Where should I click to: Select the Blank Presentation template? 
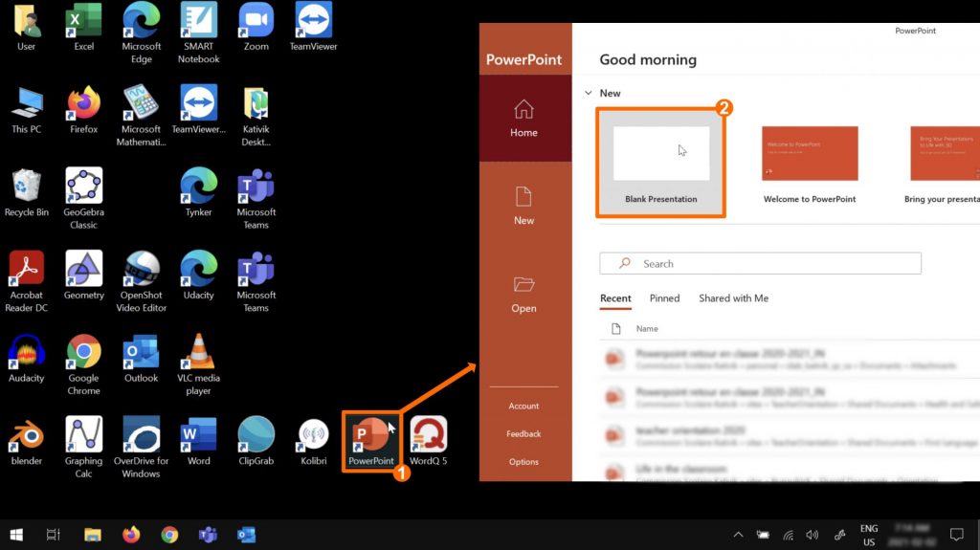[661, 161]
